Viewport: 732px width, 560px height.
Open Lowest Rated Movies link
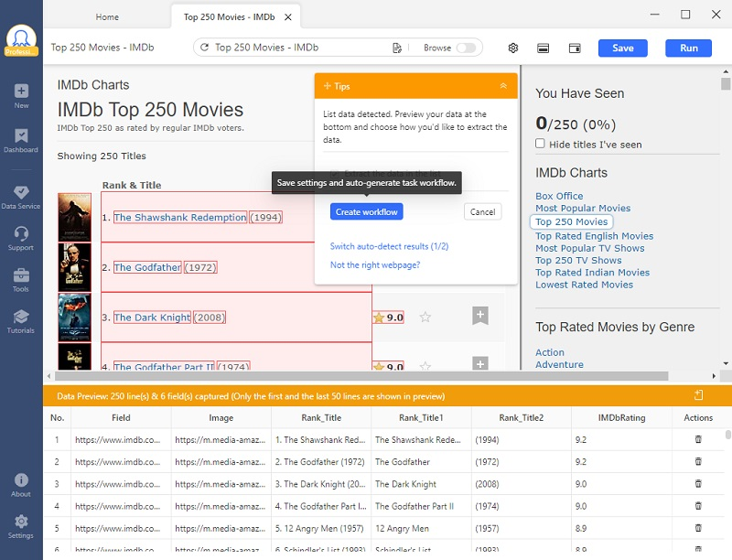584,285
